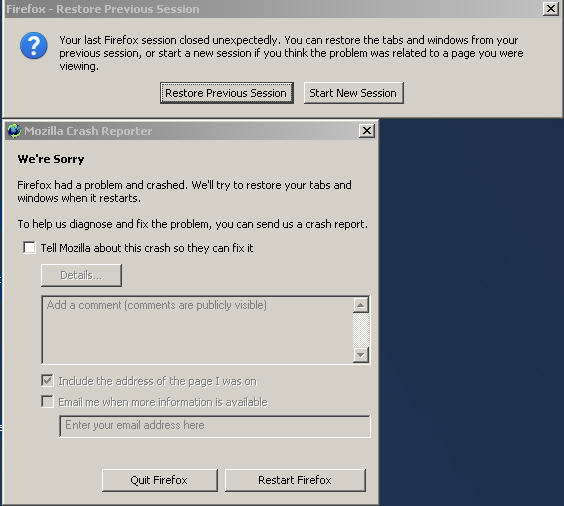
Task: Choose Start New Session button
Action: [x=353, y=93]
